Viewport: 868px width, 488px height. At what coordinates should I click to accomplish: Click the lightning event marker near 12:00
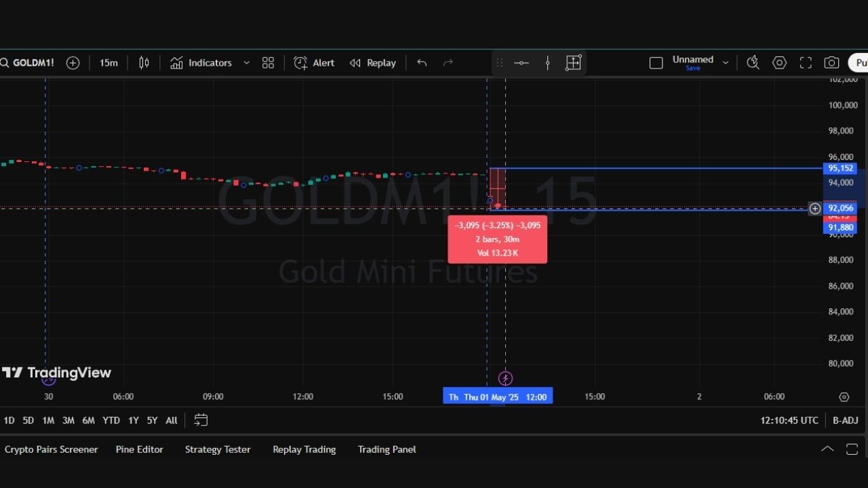[x=505, y=378]
